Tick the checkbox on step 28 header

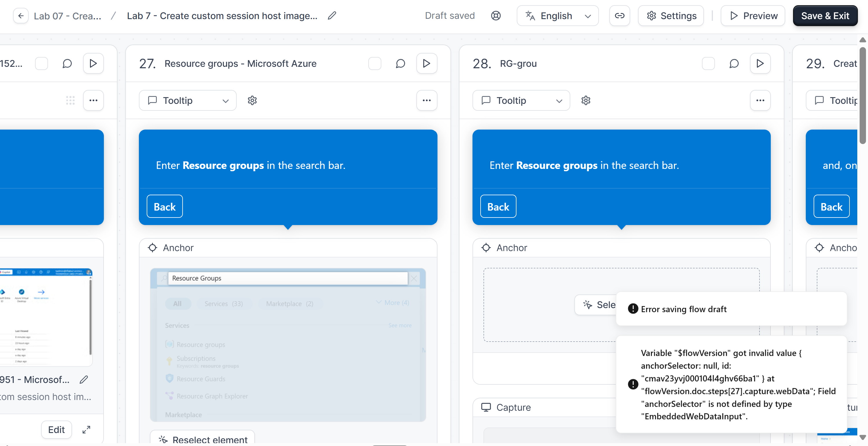tap(708, 63)
